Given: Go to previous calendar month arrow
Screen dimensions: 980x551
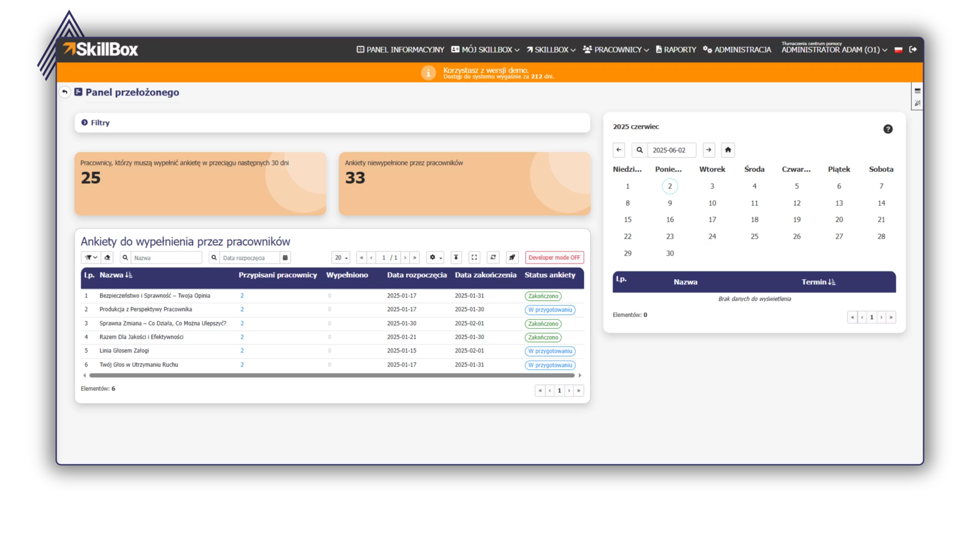Looking at the screenshot, I should pos(619,150).
